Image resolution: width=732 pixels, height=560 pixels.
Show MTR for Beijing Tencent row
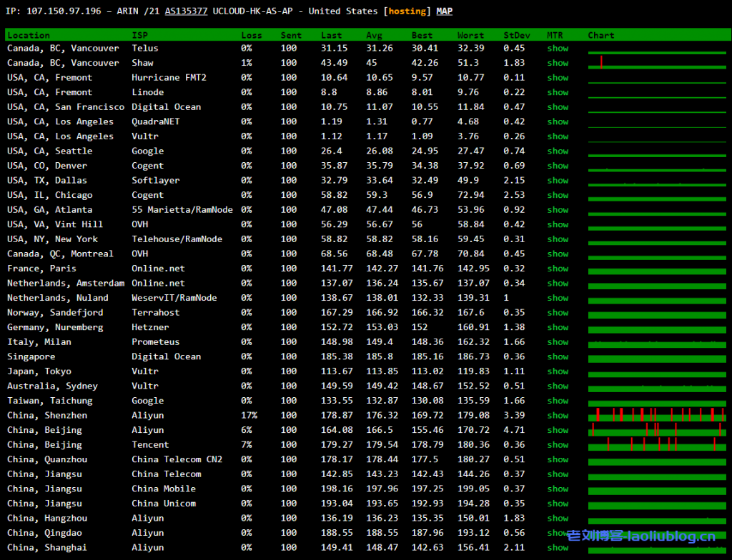[558, 445]
